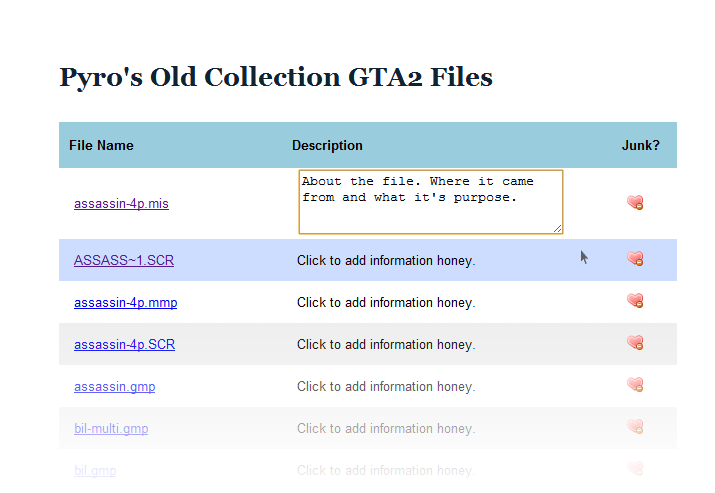Image resolution: width=715 pixels, height=493 pixels.
Task: Click junk heart icon for assassin.gmp
Action: [x=635, y=385]
